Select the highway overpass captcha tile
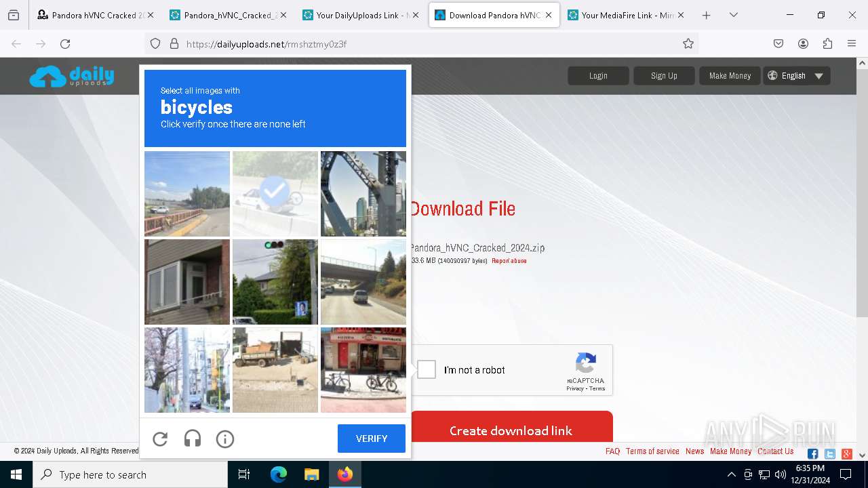The height and width of the screenshot is (488, 868). [x=363, y=282]
